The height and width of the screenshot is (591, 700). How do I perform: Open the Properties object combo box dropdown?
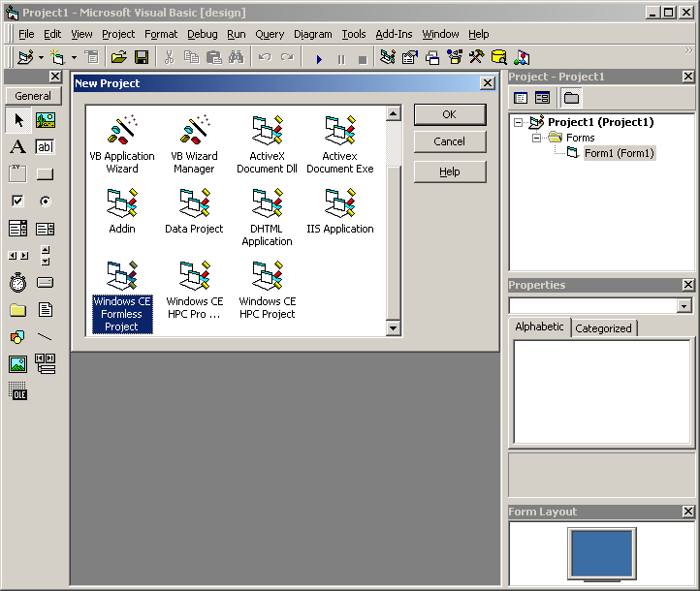[684, 305]
